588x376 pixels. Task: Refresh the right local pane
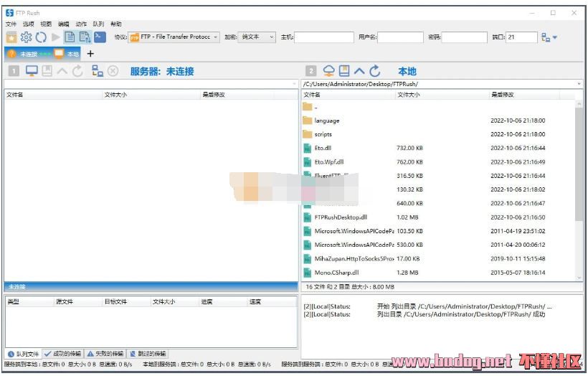pos(375,71)
